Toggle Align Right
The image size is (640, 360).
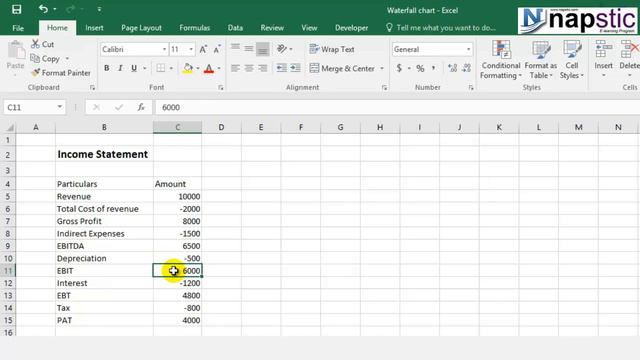pos(262,68)
